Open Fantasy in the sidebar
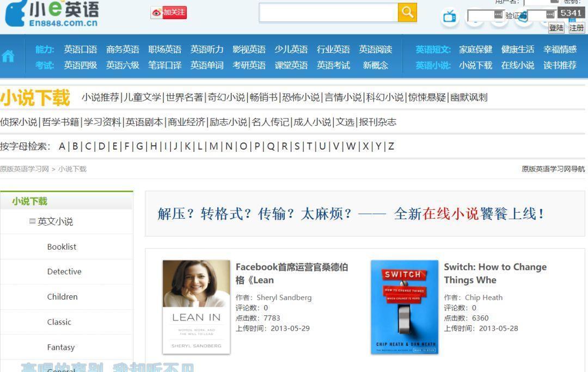Screen dimensions: 588x372 coord(61,348)
